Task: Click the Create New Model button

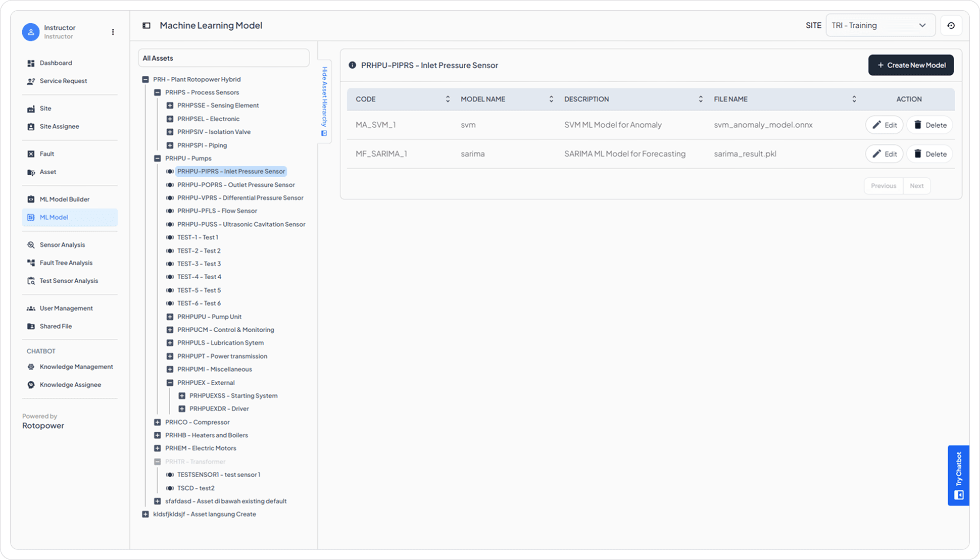Action: 910,65
